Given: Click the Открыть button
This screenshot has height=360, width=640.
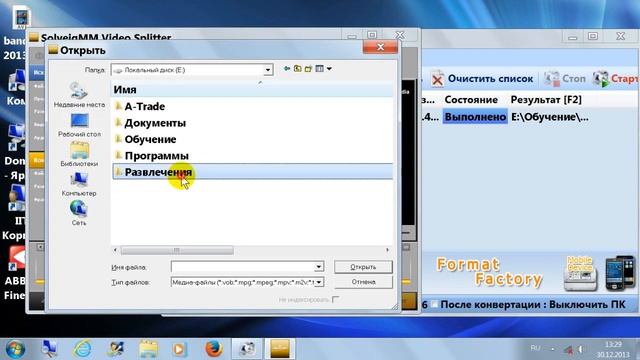Looking at the screenshot, I should [x=363, y=267].
